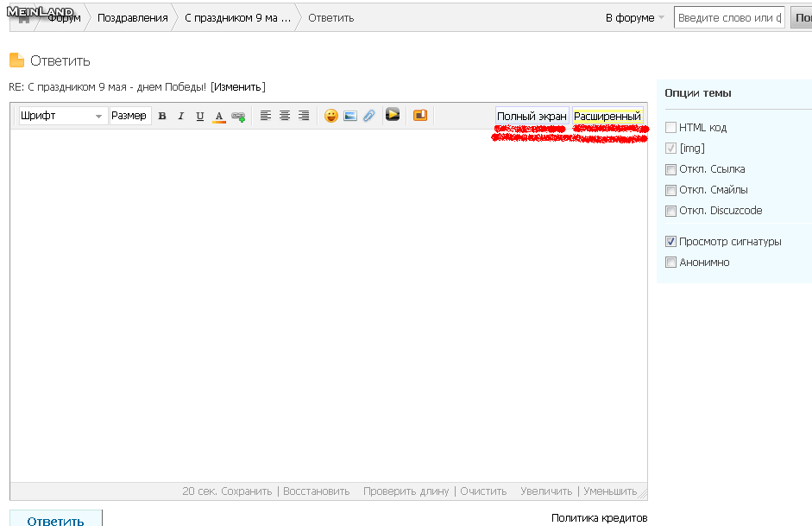Screen dimensions: 812x526
Task: Uncheck Просмотр сигнатуры checkbox
Action: point(670,242)
